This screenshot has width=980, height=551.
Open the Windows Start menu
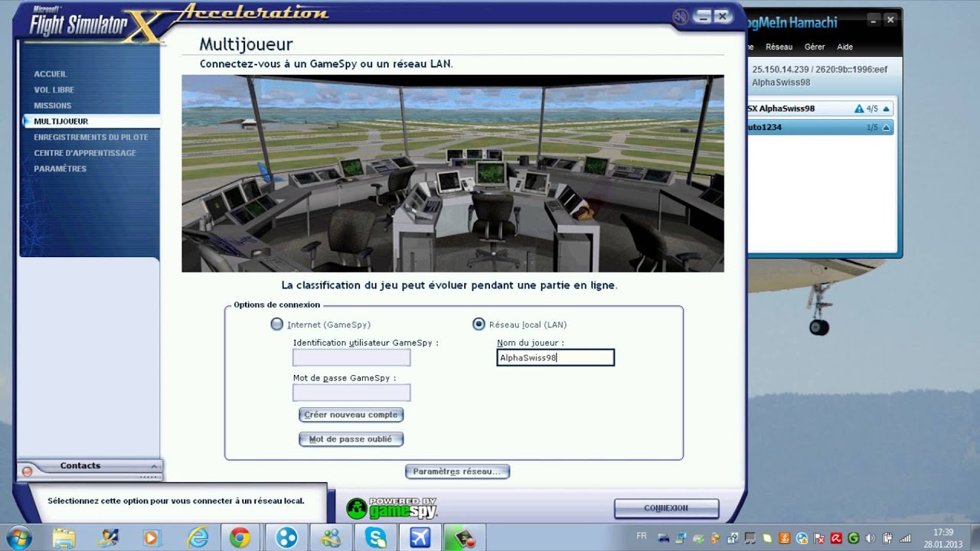(18, 537)
